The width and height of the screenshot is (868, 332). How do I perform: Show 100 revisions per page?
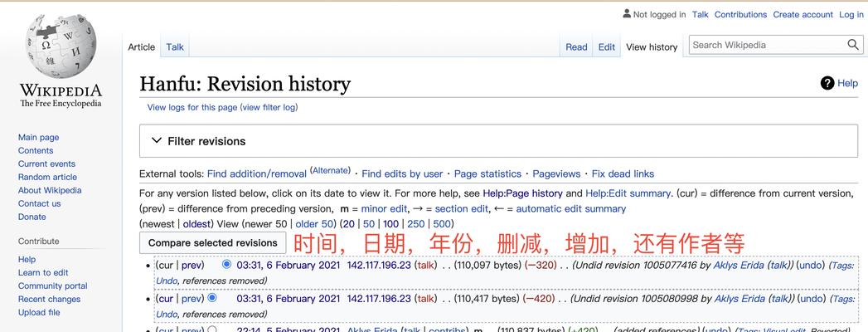tap(390, 224)
